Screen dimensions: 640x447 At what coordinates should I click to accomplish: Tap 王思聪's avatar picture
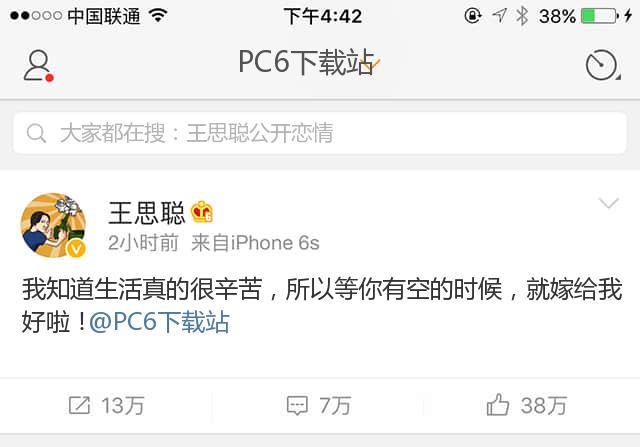pyautogui.click(x=53, y=225)
